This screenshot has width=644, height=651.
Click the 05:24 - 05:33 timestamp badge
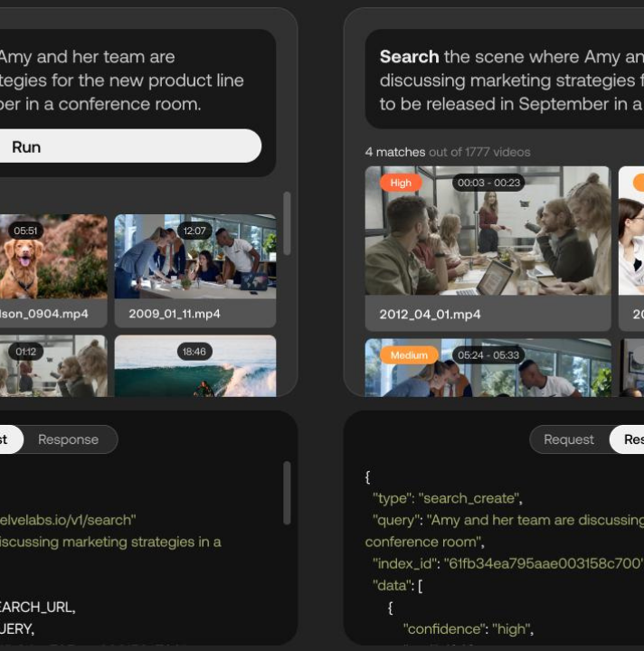tap(488, 355)
